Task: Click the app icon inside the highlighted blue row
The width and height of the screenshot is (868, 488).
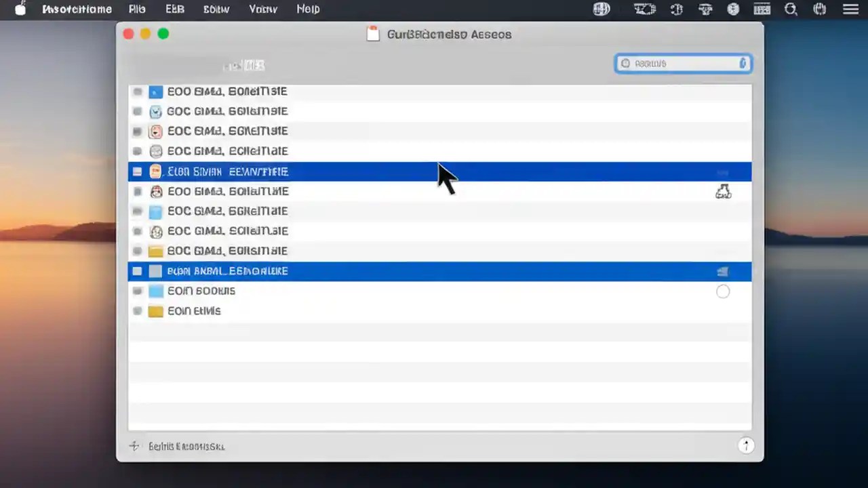Action: [x=155, y=171]
